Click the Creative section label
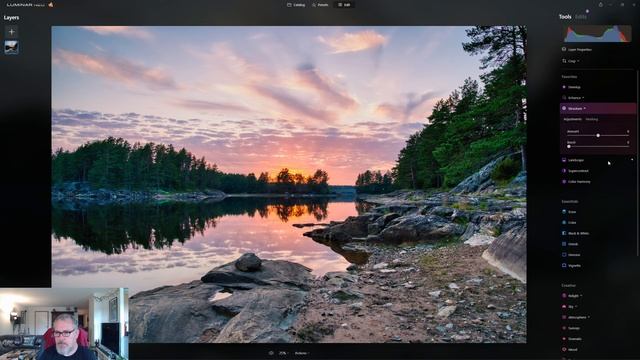 click(568, 285)
